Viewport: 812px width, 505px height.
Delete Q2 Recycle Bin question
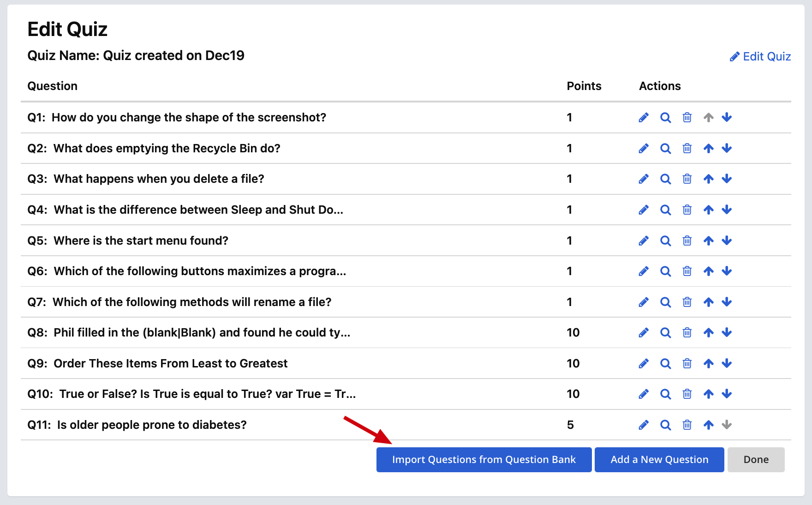[687, 148]
